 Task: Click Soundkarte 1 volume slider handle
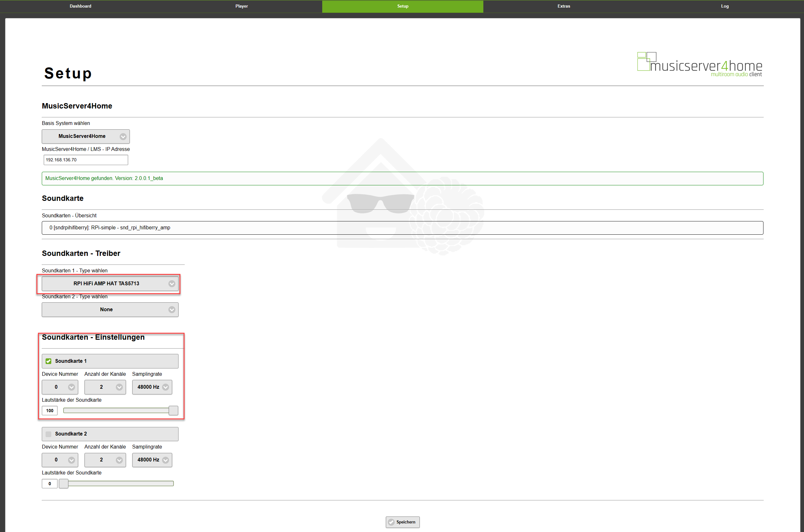pyautogui.click(x=173, y=411)
